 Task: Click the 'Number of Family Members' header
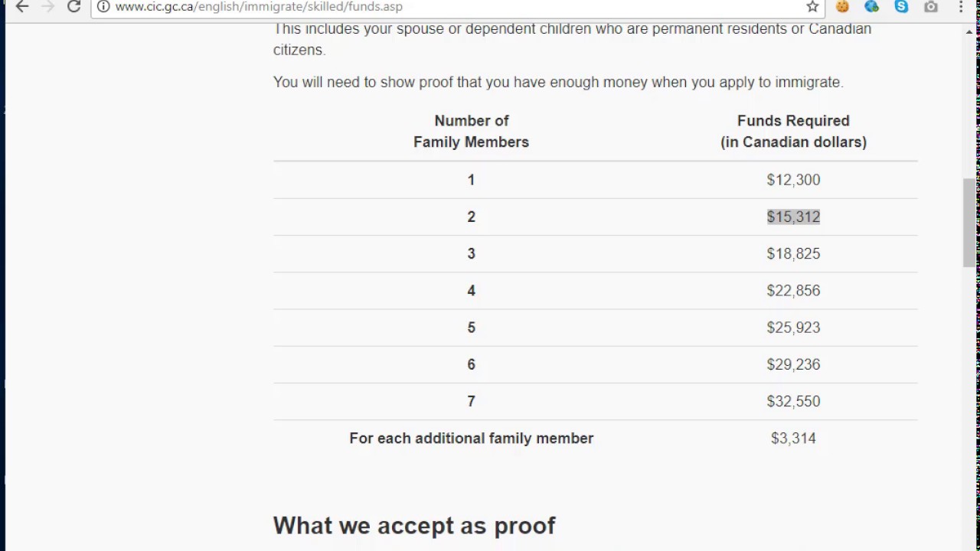pos(471,132)
